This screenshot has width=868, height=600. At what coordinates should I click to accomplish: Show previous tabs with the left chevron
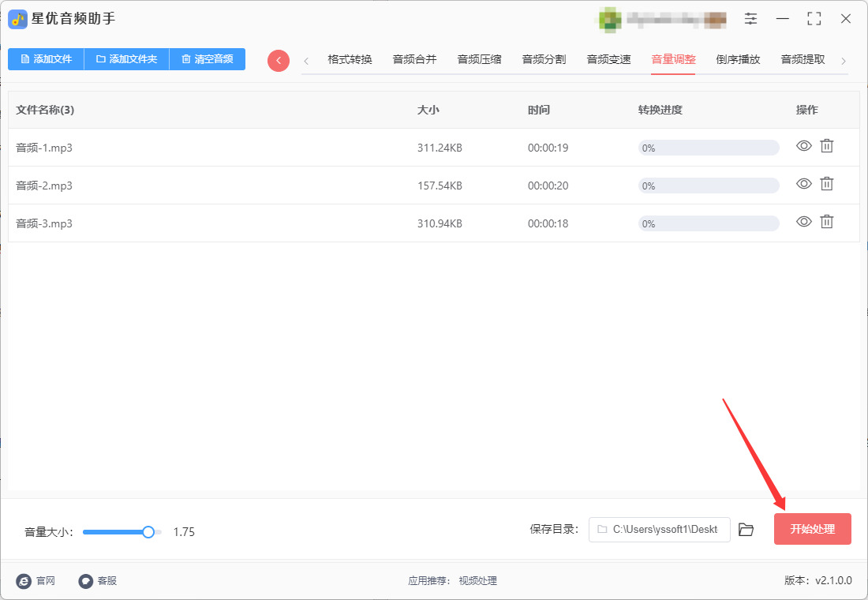[x=306, y=61]
